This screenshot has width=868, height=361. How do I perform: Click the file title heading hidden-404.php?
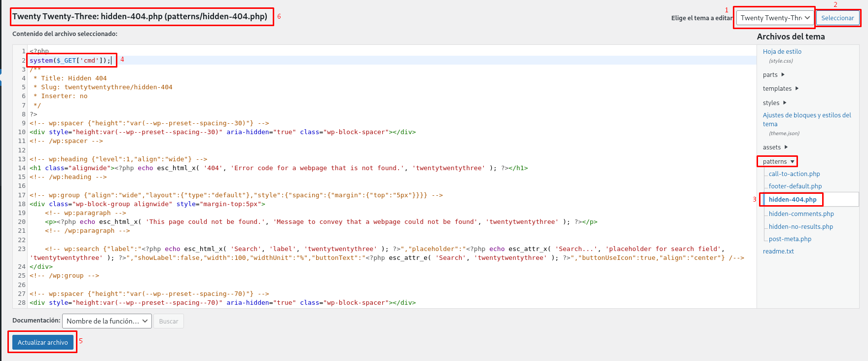coord(140,16)
